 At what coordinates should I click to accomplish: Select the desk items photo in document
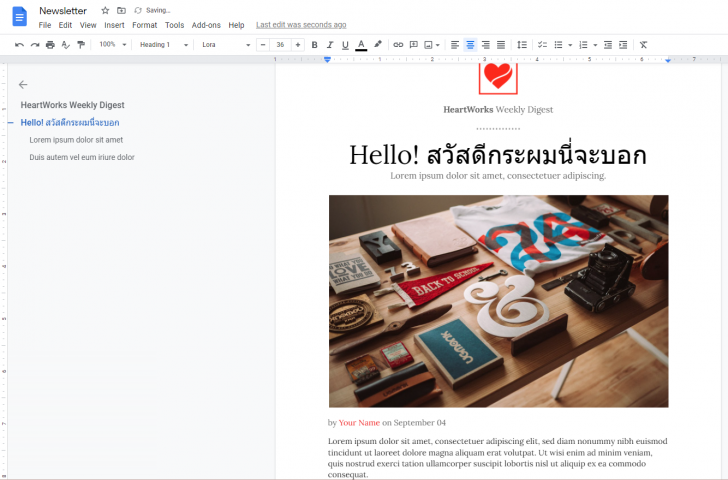[499, 301]
